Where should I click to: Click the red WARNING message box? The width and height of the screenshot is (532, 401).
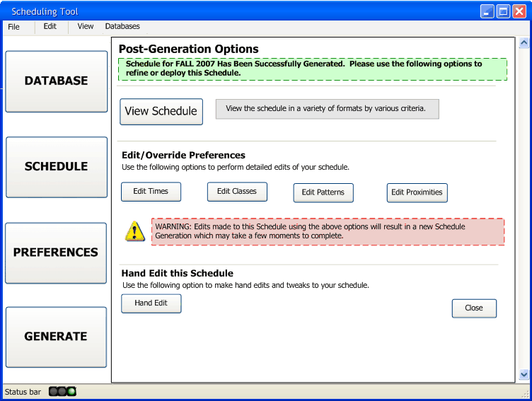[x=328, y=232]
